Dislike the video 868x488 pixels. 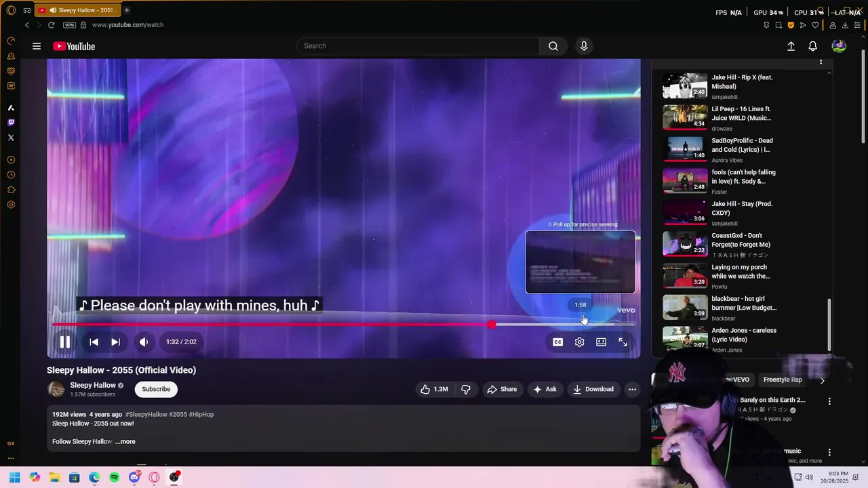point(465,389)
